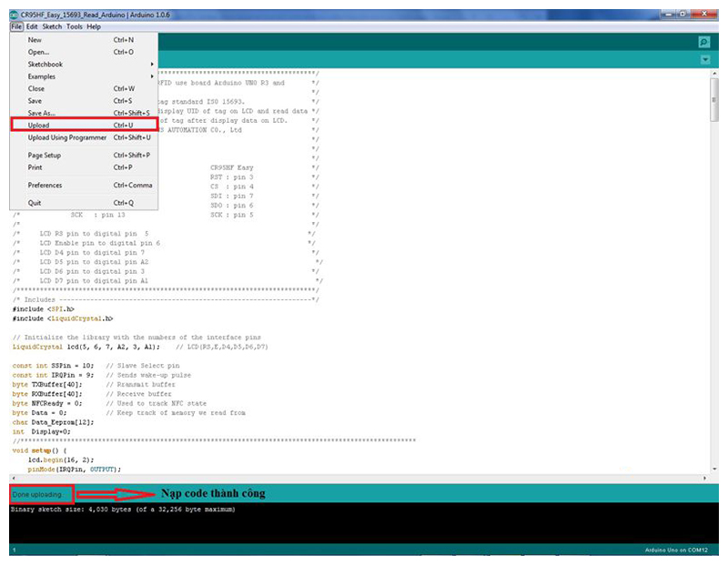Click the black console output area

coord(364,526)
